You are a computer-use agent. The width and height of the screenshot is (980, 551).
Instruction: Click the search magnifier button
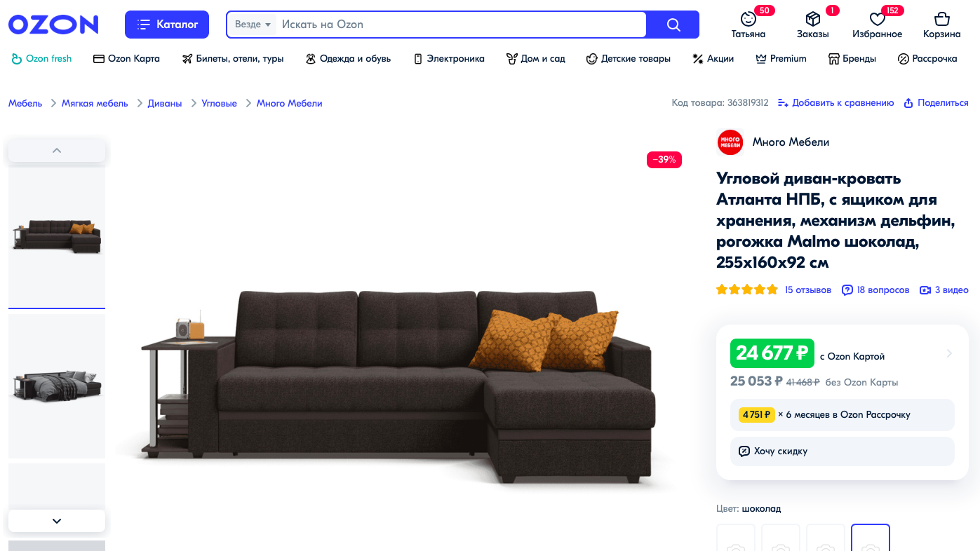tap(673, 25)
